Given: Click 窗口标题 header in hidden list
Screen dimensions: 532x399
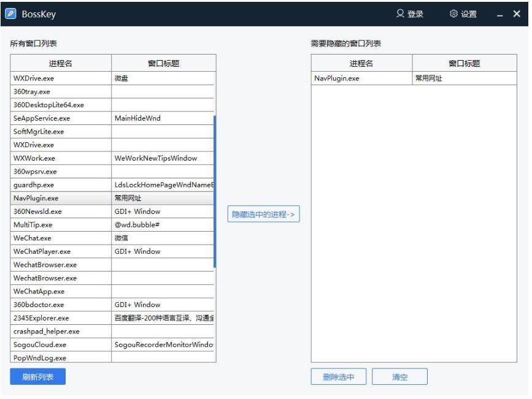Looking at the screenshot, I should 464,64.
